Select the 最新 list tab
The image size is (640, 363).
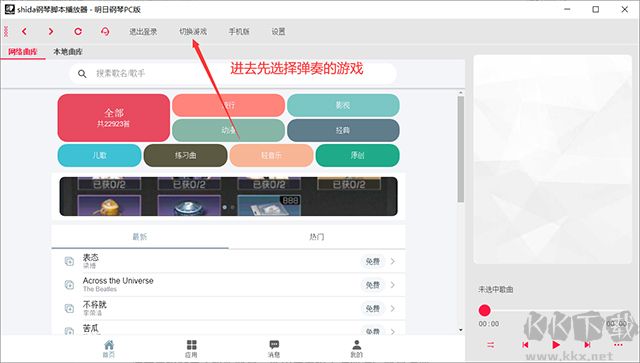pyautogui.click(x=140, y=236)
